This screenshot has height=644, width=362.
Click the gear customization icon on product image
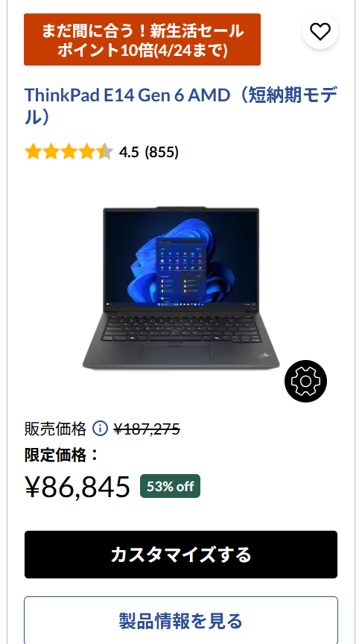click(x=306, y=381)
